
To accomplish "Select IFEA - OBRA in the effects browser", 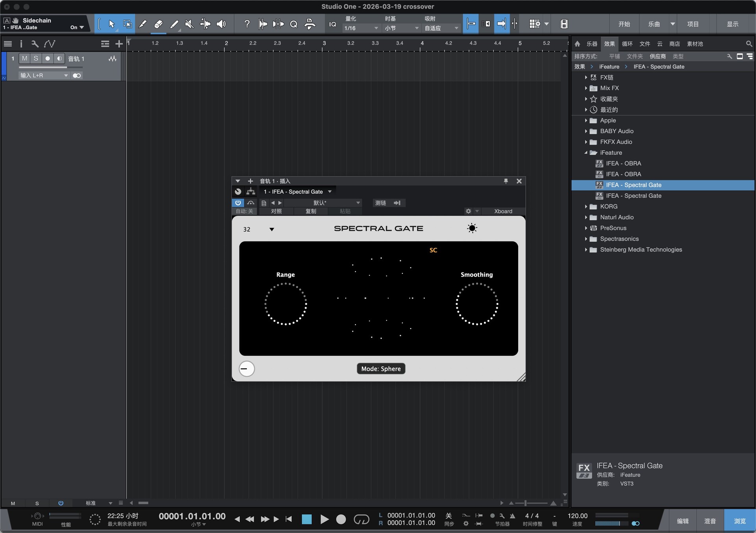I will 623,163.
